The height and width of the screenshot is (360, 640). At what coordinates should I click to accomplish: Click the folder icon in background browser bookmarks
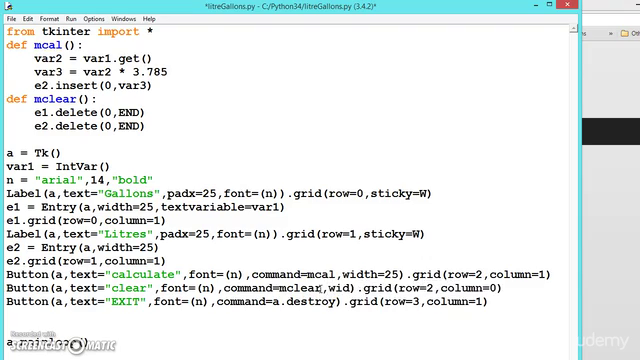pos(624,33)
